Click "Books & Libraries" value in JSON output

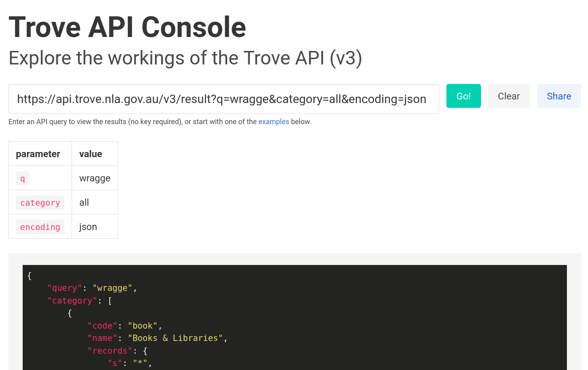pyautogui.click(x=175, y=338)
